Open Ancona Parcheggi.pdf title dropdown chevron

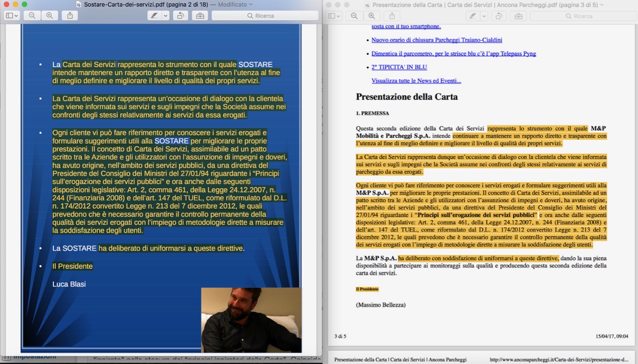pyautogui.click(x=602, y=4)
